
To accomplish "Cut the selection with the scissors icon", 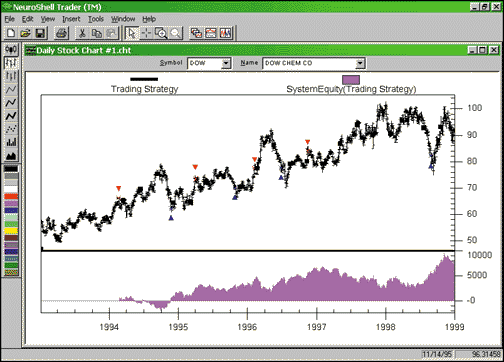I will coord(82,33).
